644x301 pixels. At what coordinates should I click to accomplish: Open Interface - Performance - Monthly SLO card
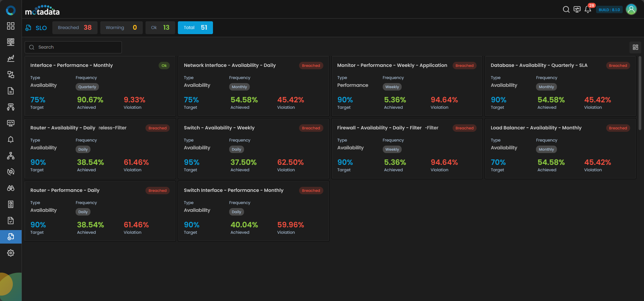[x=72, y=66]
